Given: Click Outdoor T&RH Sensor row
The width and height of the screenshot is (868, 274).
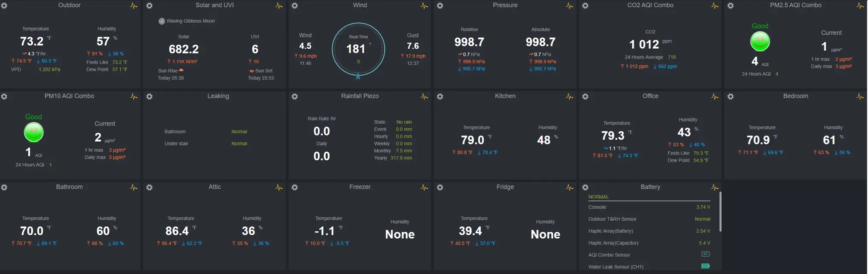Looking at the screenshot, I should pos(649,219).
